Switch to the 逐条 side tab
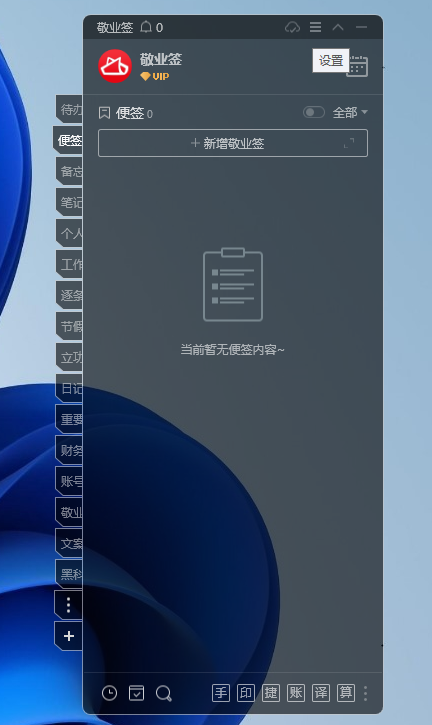The height and width of the screenshot is (725, 432). (69, 295)
